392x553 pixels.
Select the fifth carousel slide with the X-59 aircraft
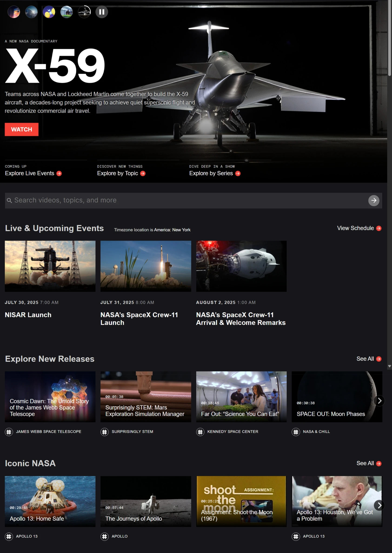(x=84, y=12)
